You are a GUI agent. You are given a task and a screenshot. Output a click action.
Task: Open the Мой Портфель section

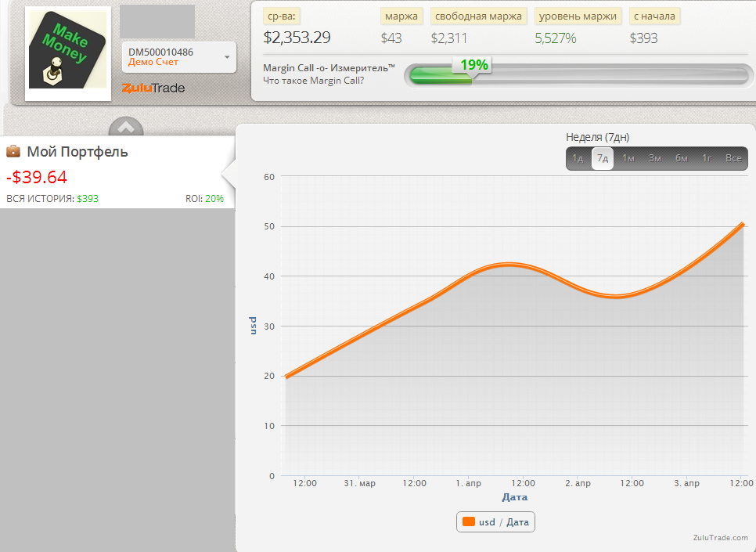77,152
